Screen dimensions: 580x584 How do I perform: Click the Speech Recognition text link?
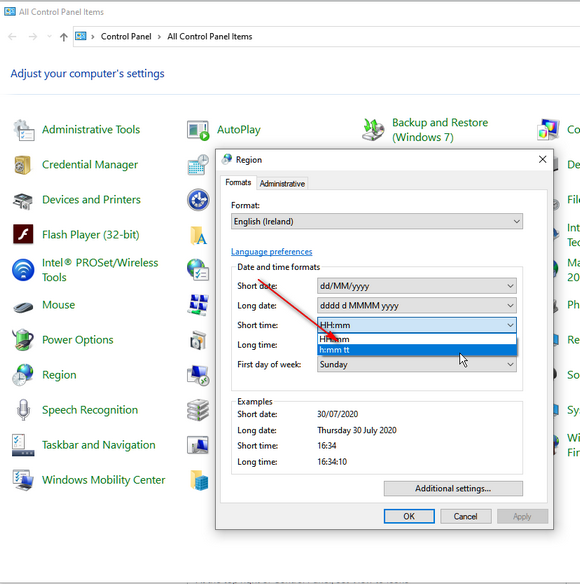coord(90,410)
